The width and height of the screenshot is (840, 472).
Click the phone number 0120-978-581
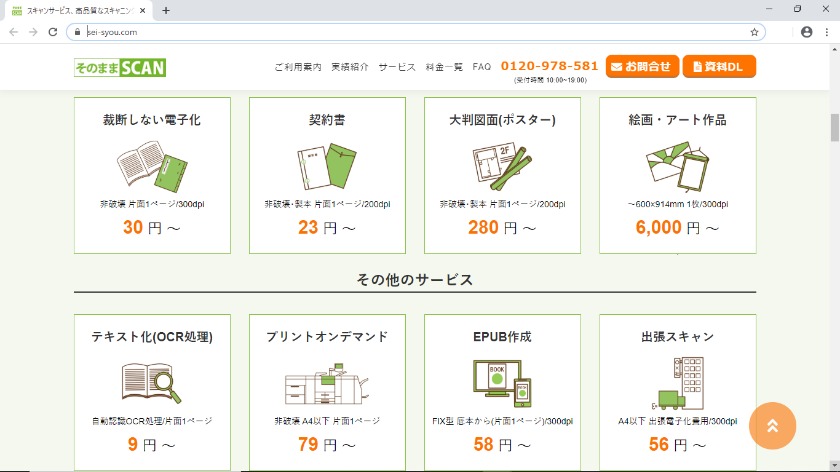click(549, 66)
